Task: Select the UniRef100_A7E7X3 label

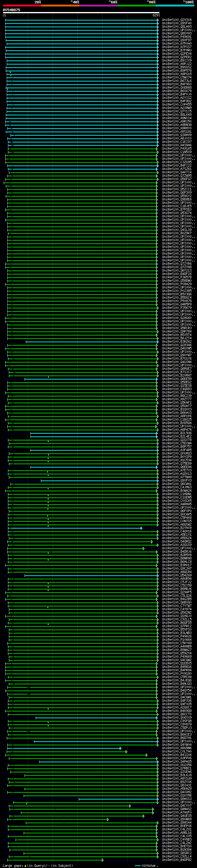Action: click(176, 470)
